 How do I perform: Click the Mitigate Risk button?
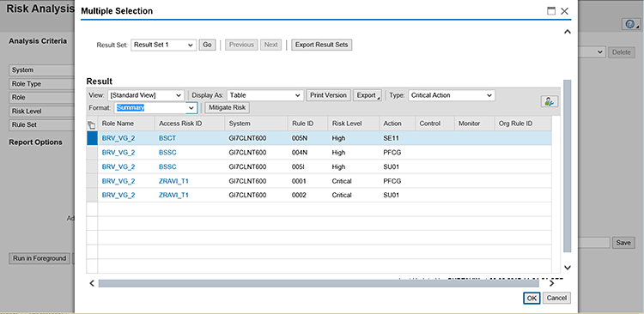pyautogui.click(x=228, y=107)
